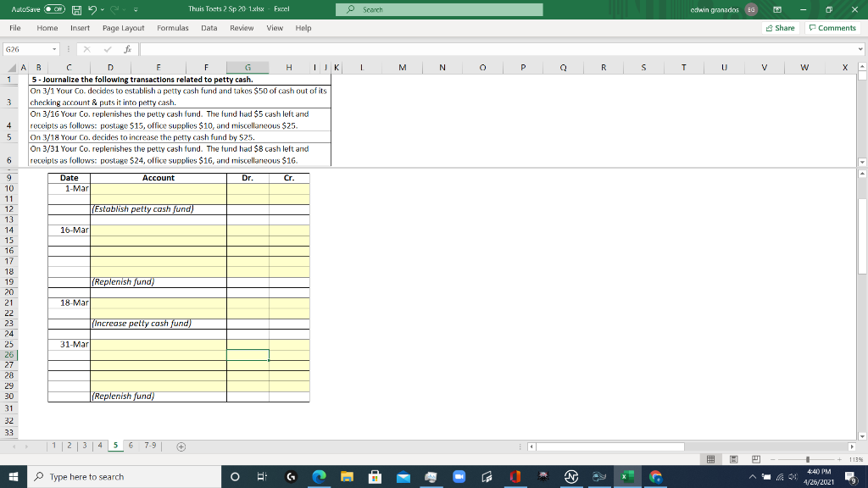The height and width of the screenshot is (488, 868).
Task: Open the Undo history dropdown arrow
Action: pos(102,9)
